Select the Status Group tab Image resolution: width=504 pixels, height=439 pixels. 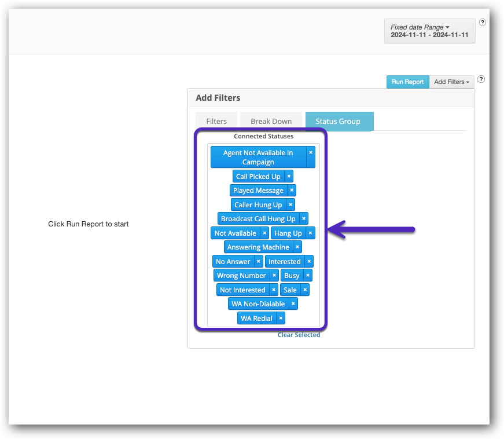click(x=338, y=121)
